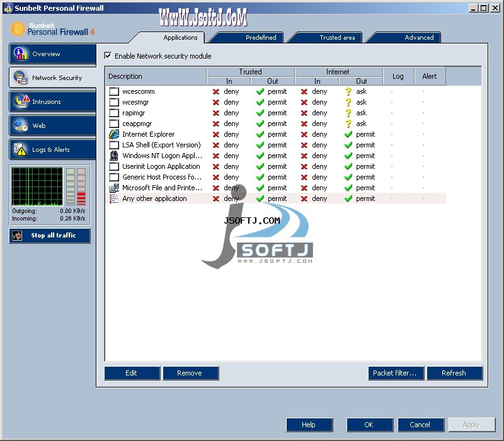Screen dimensions: 504x441
Task: Click the Overview bar-chart icon
Action: pos(21,54)
